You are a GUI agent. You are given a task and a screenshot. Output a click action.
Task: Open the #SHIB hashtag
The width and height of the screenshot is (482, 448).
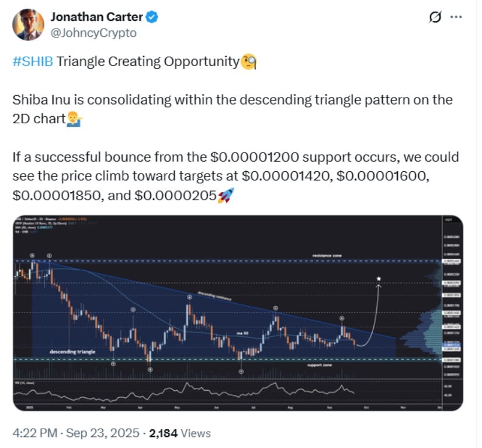pyautogui.click(x=32, y=62)
